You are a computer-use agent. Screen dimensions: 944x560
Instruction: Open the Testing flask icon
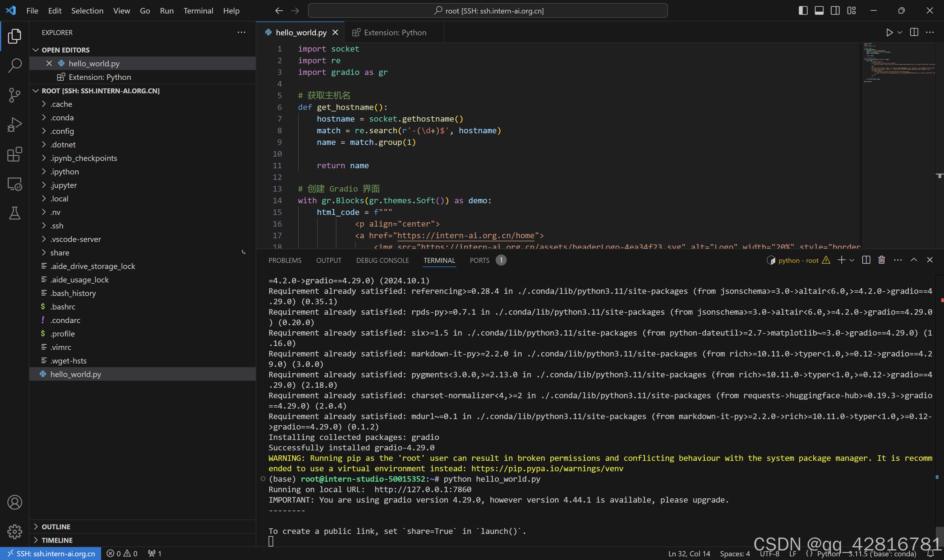point(14,213)
